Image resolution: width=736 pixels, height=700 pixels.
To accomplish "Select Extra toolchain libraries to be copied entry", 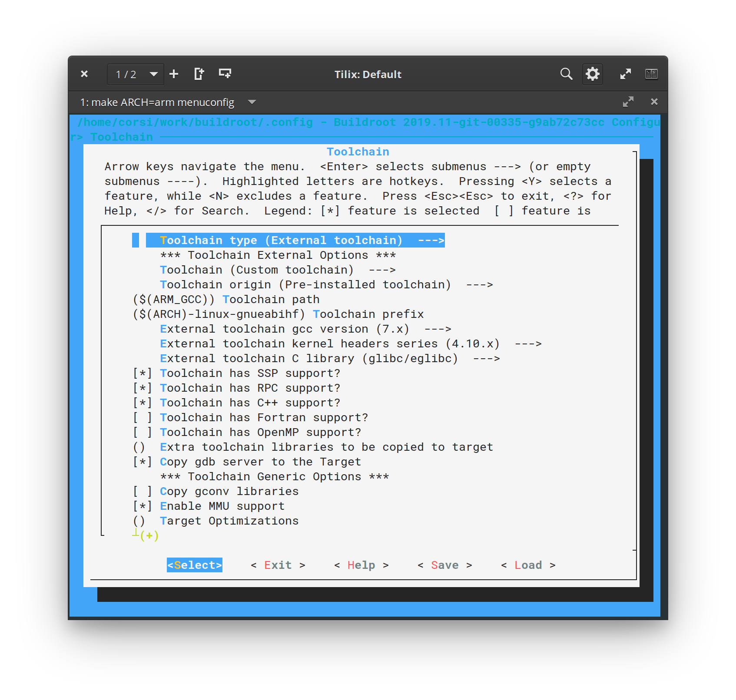I will pyautogui.click(x=313, y=447).
